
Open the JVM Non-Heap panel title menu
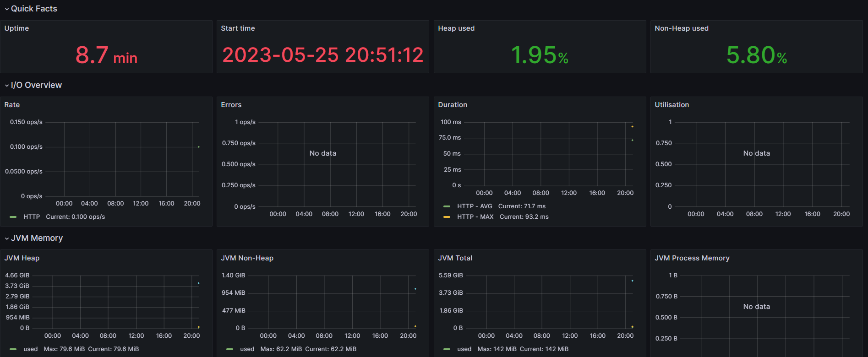(247, 258)
